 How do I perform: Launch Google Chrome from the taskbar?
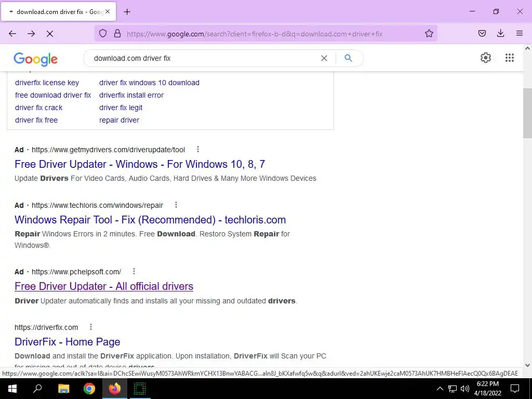tap(89, 389)
